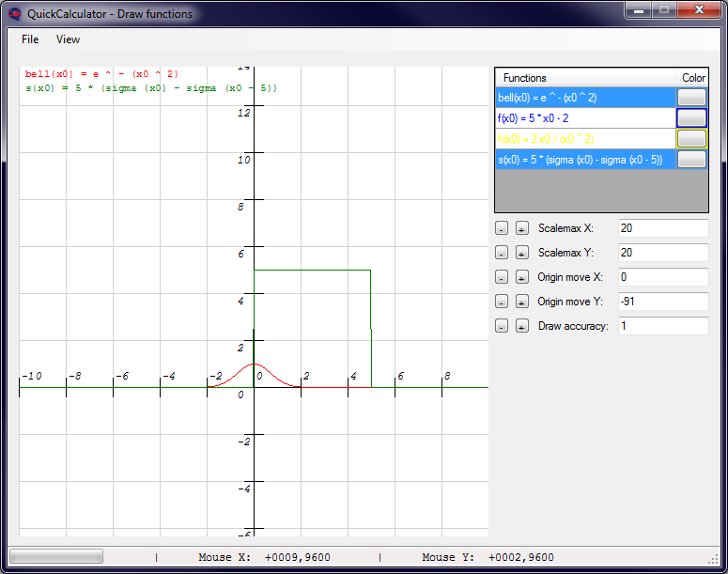Click the red bell(x0) legend text
The image size is (728, 574).
point(101,74)
